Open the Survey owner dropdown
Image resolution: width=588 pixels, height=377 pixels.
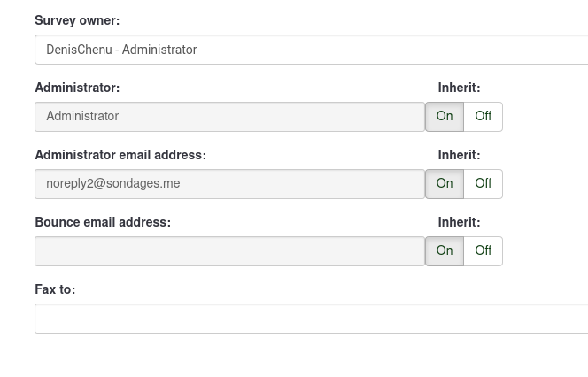(310, 50)
